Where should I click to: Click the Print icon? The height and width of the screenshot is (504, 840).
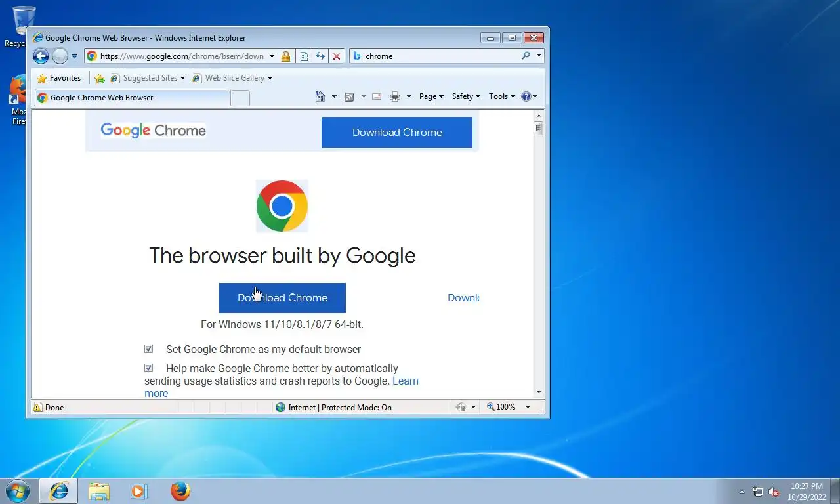pyautogui.click(x=394, y=96)
